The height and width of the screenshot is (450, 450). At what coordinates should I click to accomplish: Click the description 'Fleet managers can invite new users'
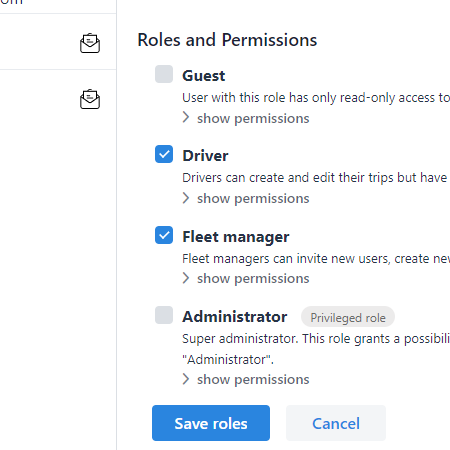click(x=316, y=259)
